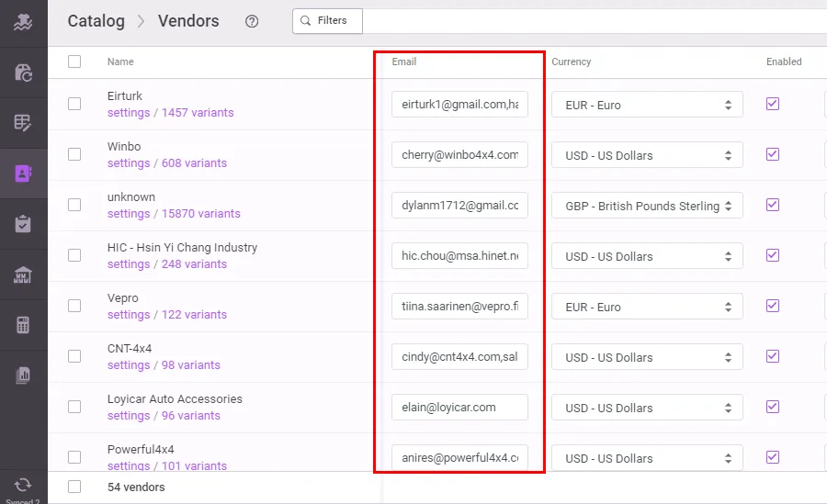Open the clipboard checkmark sidebar icon
This screenshot has width=827, height=504.
(x=23, y=223)
